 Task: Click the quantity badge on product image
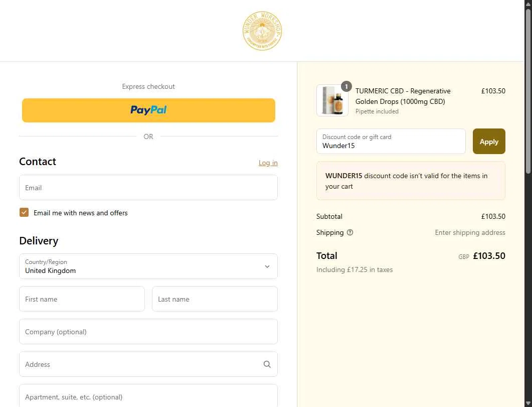[x=346, y=86]
